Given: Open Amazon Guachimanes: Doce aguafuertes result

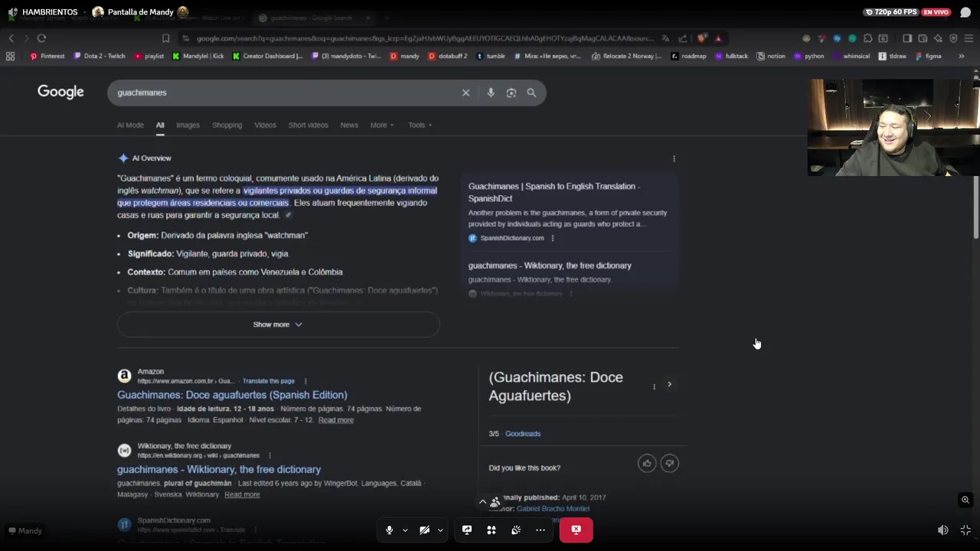Looking at the screenshot, I should coord(232,395).
